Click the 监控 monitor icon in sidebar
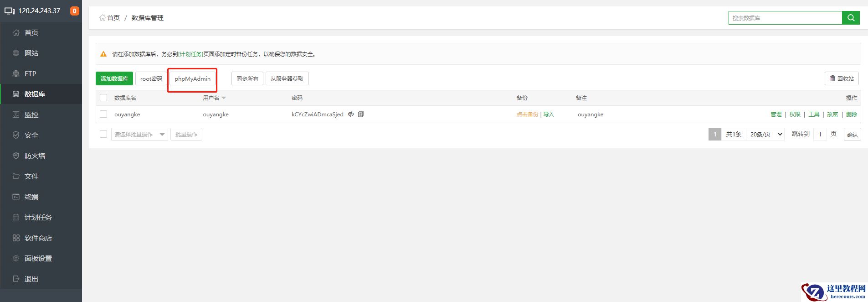 coord(16,115)
